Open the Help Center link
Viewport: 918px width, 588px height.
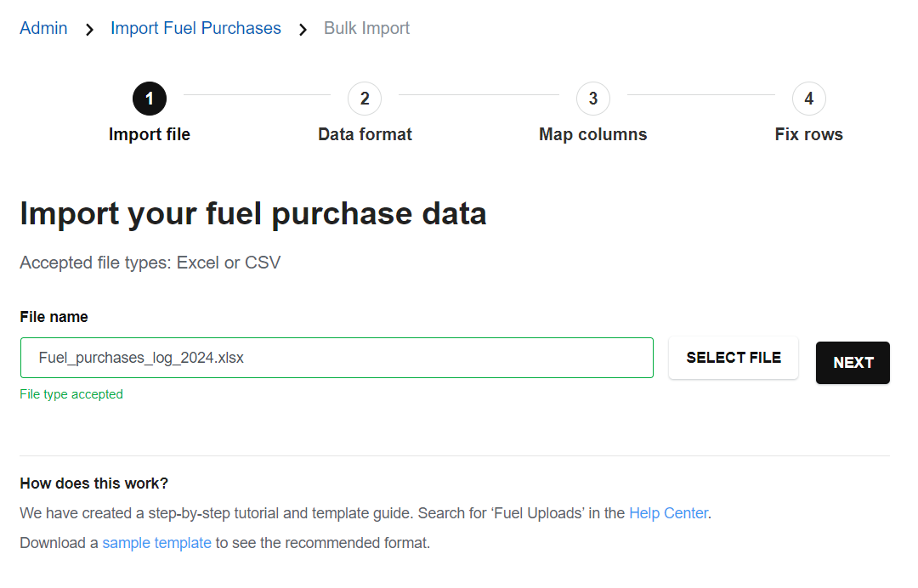click(669, 513)
